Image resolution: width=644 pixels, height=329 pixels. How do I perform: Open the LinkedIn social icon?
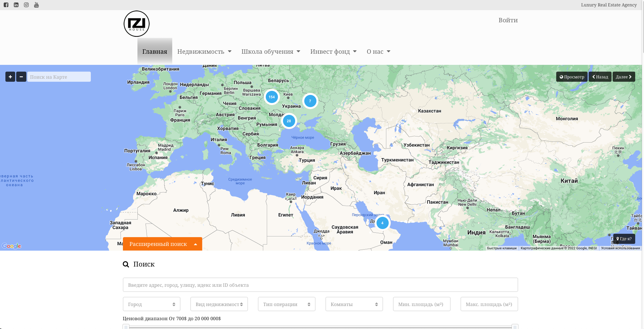[x=16, y=5]
